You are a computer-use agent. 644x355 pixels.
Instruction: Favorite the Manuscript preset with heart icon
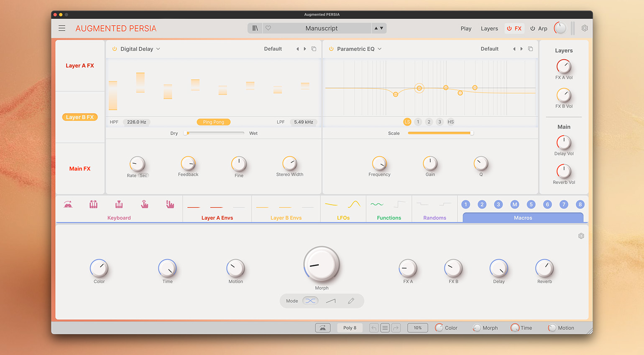click(x=268, y=28)
